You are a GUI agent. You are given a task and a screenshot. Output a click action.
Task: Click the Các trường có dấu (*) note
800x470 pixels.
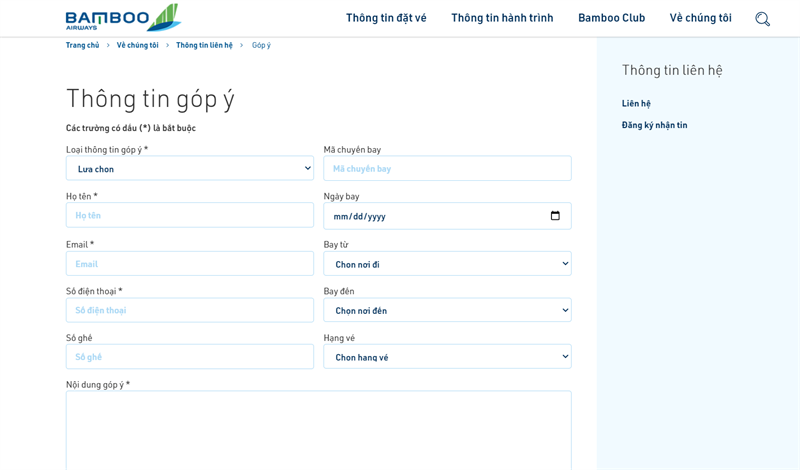pyautogui.click(x=131, y=128)
